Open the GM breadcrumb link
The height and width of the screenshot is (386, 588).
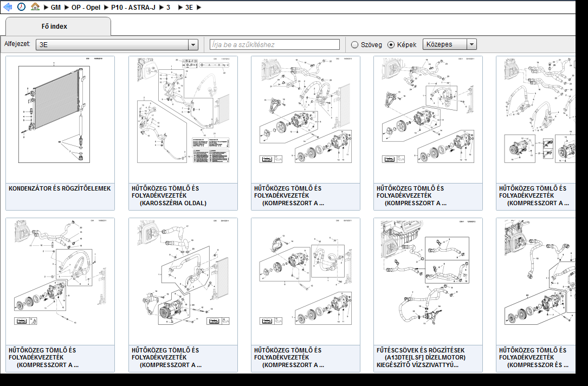click(55, 8)
